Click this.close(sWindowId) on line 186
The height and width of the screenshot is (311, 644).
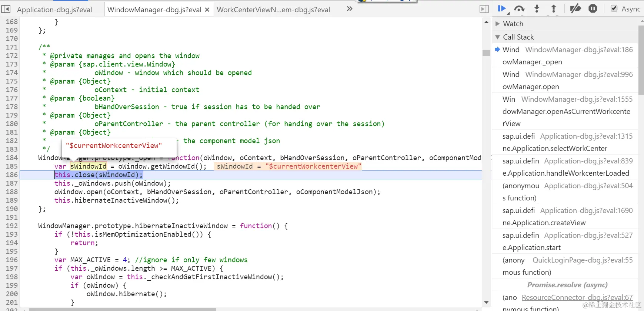(99, 175)
